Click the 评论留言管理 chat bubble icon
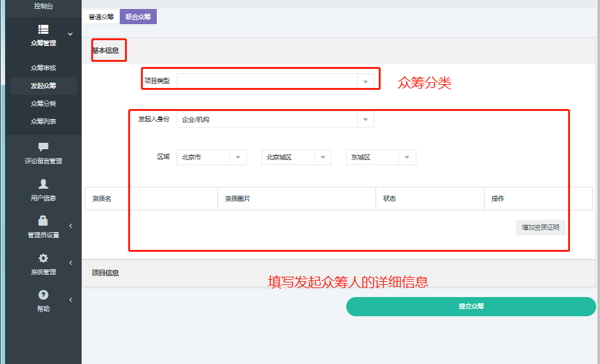600x364 pixels. click(x=43, y=147)
